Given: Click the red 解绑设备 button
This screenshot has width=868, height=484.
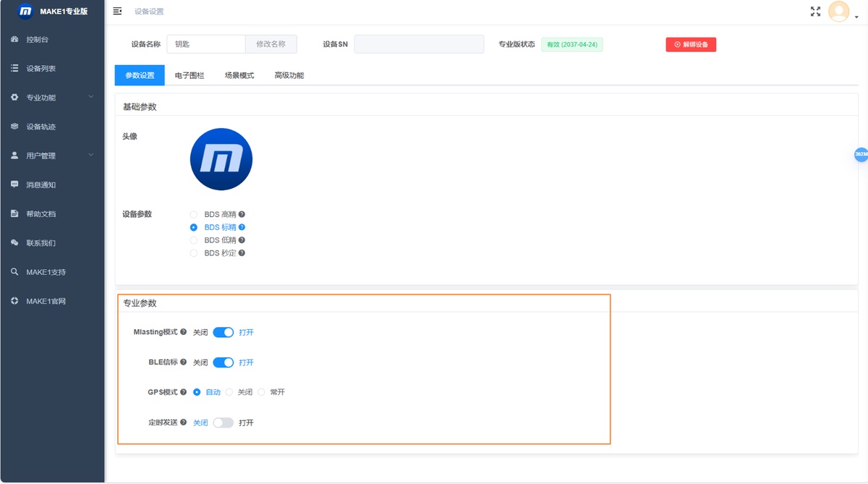Looking at the screenshot, I should coord(691,44).
